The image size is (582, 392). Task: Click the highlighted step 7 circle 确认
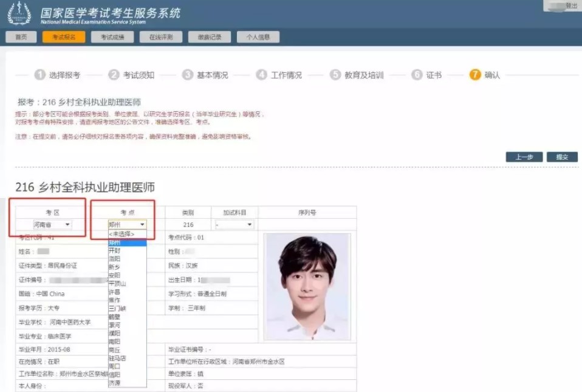(475, 75)
